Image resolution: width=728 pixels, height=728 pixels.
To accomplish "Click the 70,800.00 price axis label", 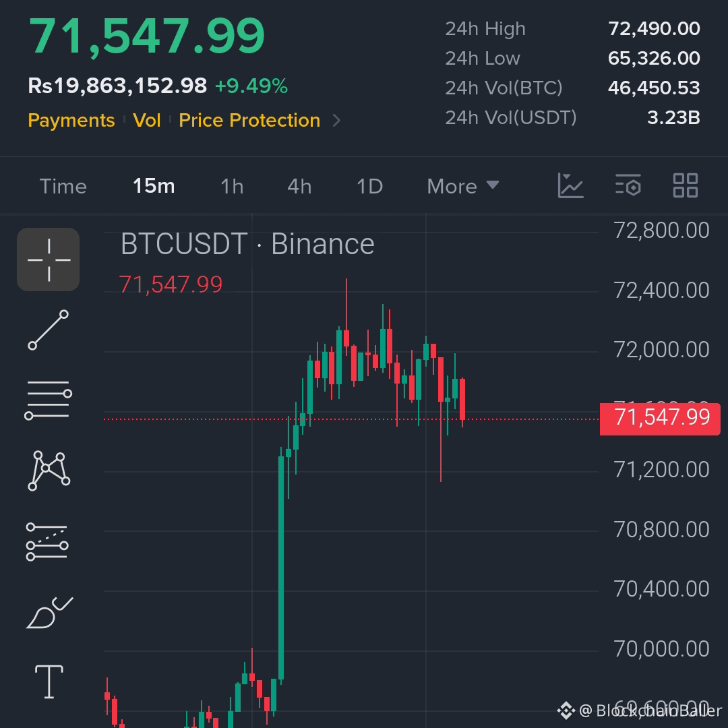I will [661, 530].
